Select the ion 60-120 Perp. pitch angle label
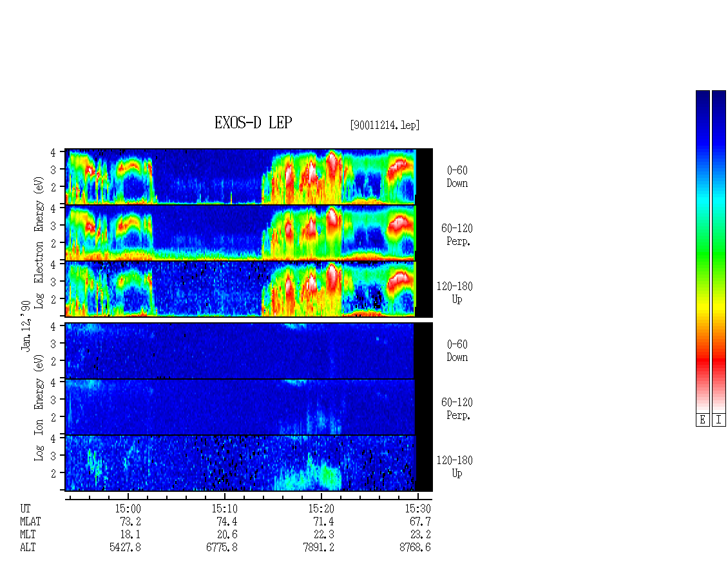This screenshot has width=728, height=564. click(x=456, y=409)
